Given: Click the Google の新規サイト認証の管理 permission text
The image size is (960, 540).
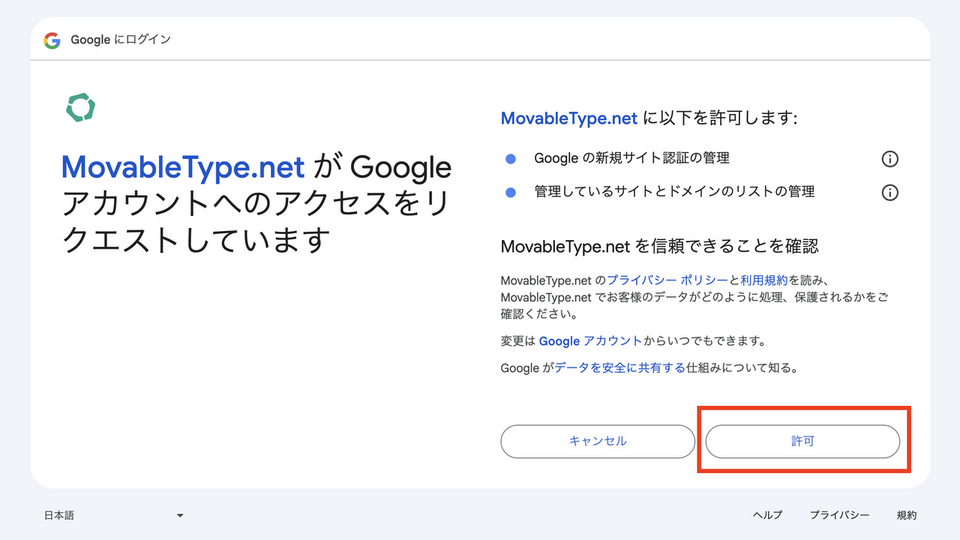Looking at the screenshot, I should (631, 158).
